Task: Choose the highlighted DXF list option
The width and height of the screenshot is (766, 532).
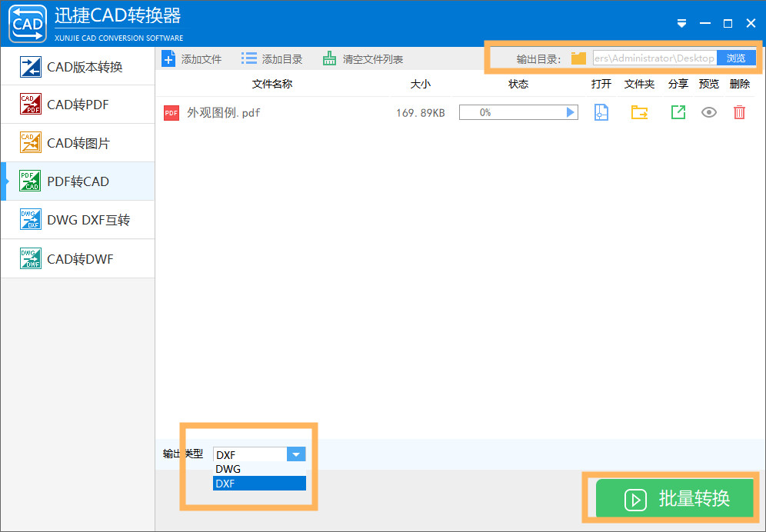Action: (x=259, y=484)
